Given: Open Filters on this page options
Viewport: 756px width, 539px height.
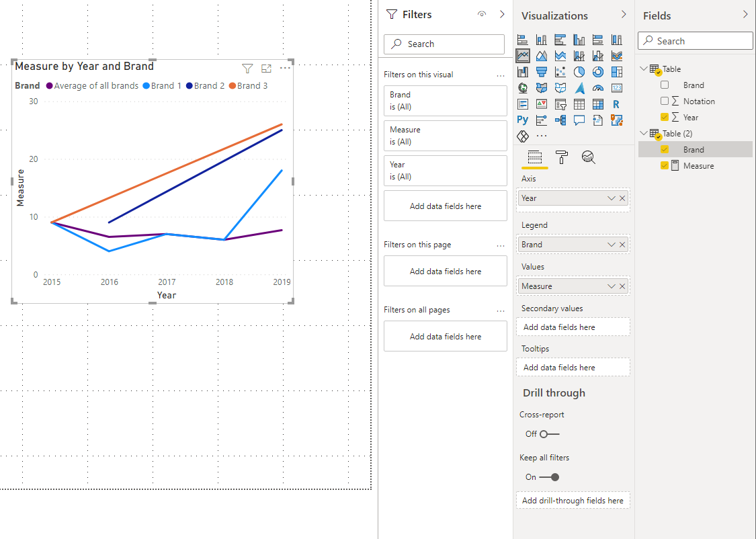Looking at the screenshot, I should 501,245.
